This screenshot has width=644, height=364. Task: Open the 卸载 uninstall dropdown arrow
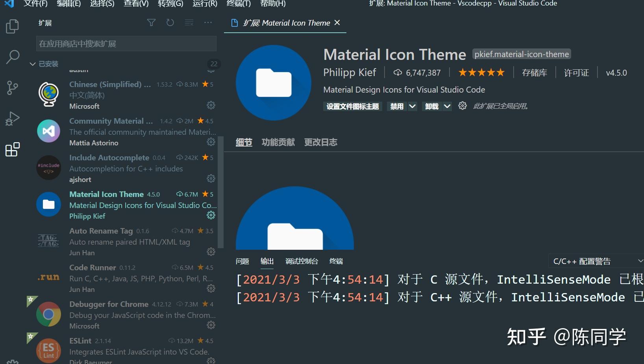[x=447, y=106]
